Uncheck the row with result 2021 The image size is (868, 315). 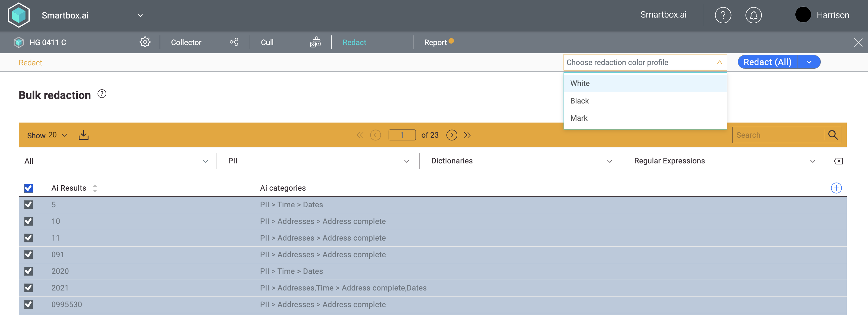[29, 288]
